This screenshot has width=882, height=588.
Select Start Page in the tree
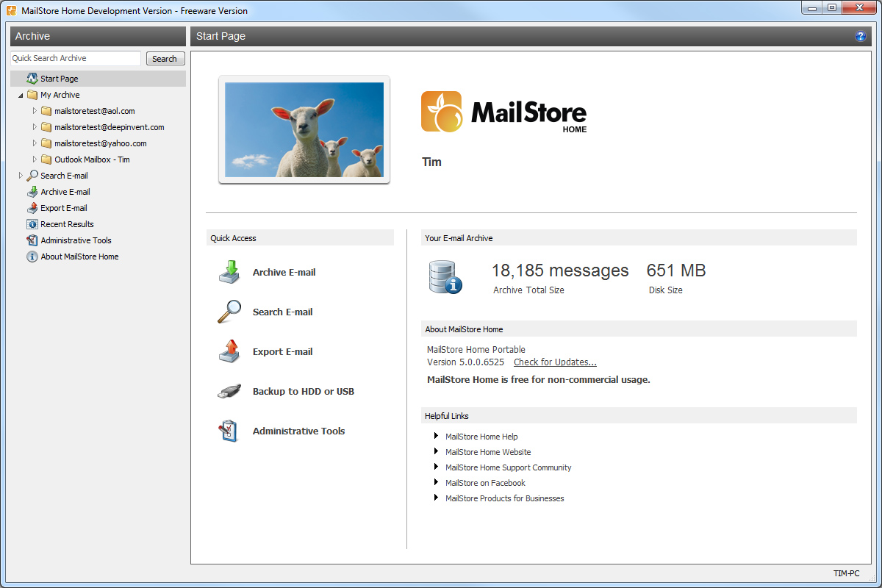pyautogui.click(x=60, y=79)
